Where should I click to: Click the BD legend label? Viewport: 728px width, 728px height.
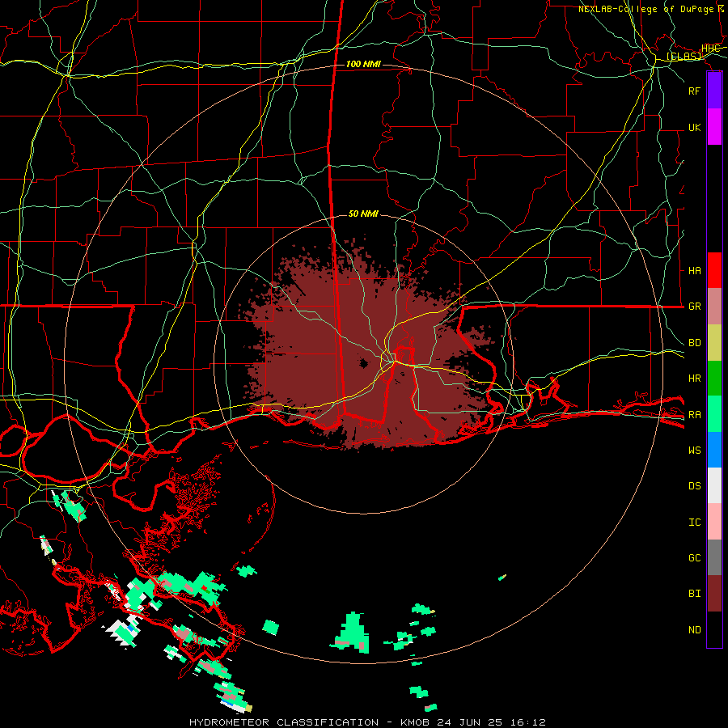[694, 343]
